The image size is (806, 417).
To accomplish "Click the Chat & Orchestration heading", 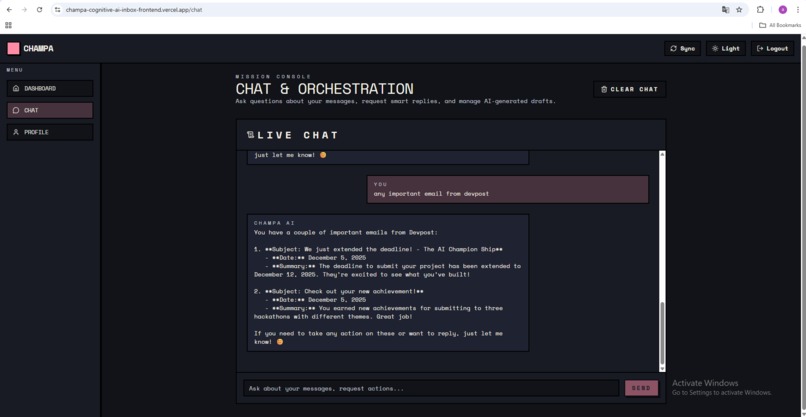I will (x=324, y=88).
